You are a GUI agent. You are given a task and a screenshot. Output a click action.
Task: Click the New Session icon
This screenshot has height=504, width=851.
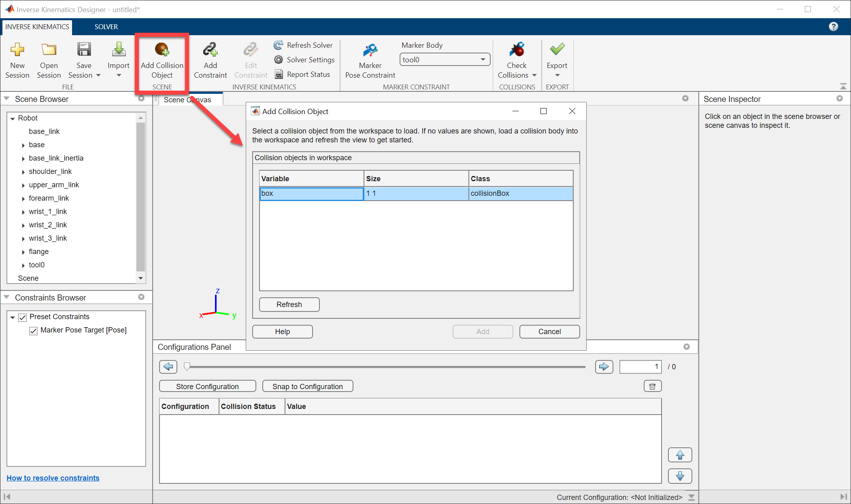[17, 49]
